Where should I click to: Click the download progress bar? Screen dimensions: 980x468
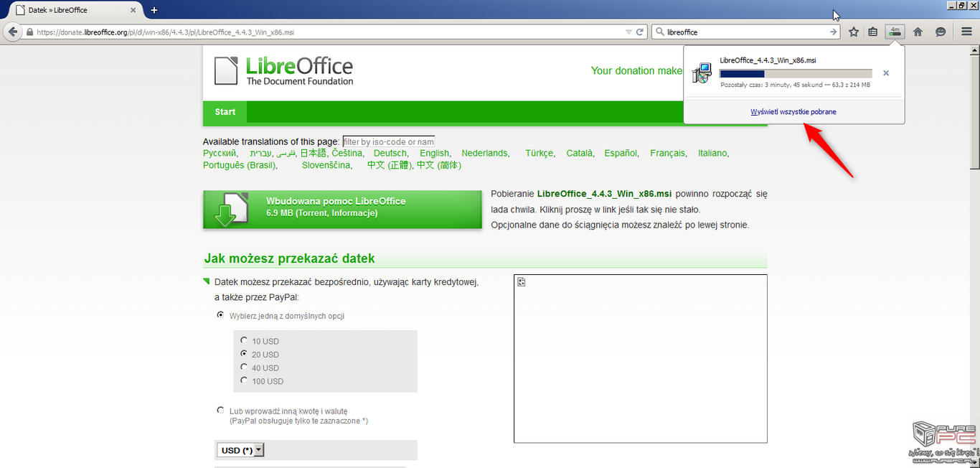(796, 73)
